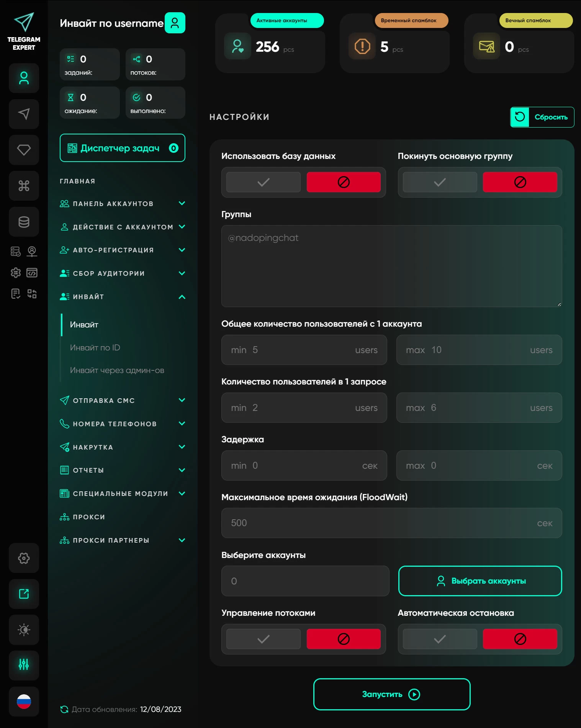Enable 'Использовать базу данных' with checkmark
The image size is (581, 728).
click(x=263, y=182)
